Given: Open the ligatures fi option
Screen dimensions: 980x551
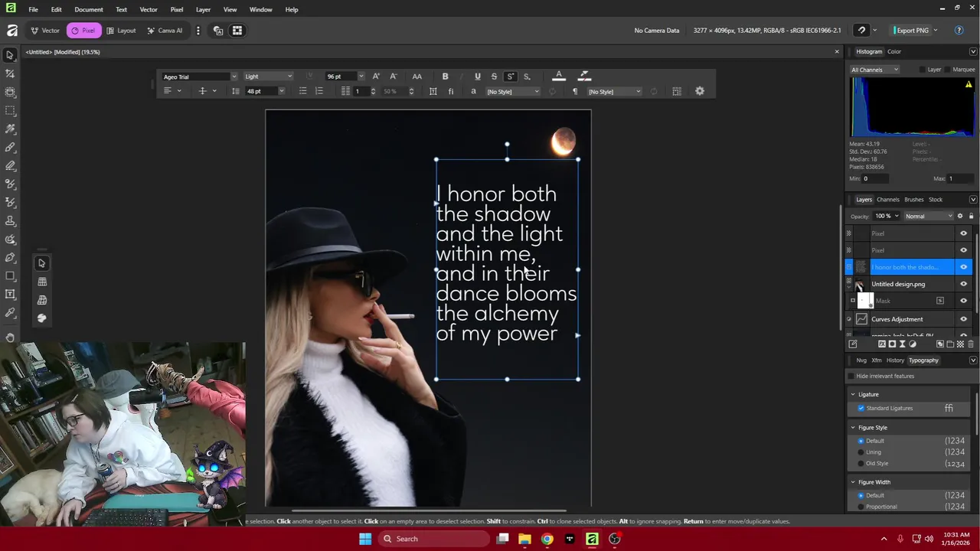Looking at the screenshot, I should click(x=451, y=91).
